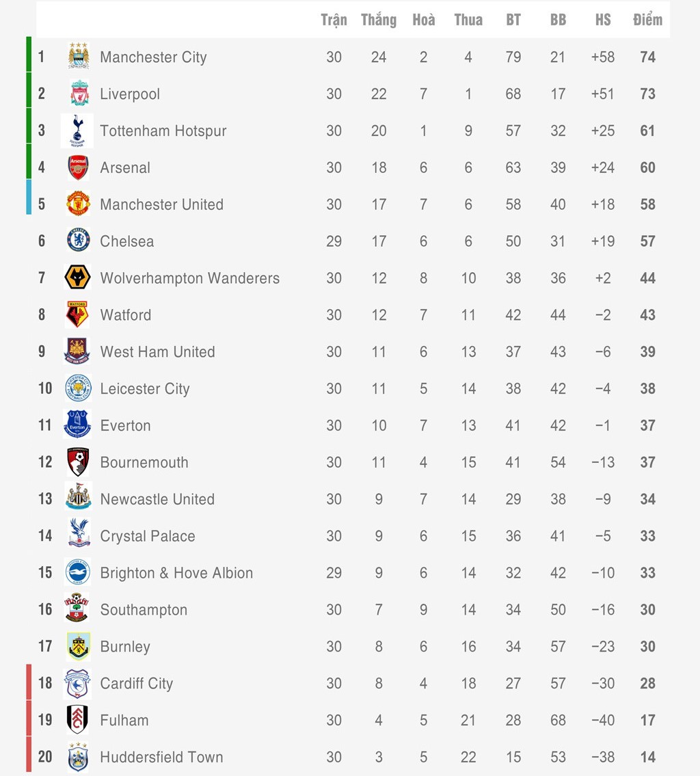Click the Thắng column header
The width and height of the screenshot is (700, 776).
pyautogui.click(x=379, y=20)
